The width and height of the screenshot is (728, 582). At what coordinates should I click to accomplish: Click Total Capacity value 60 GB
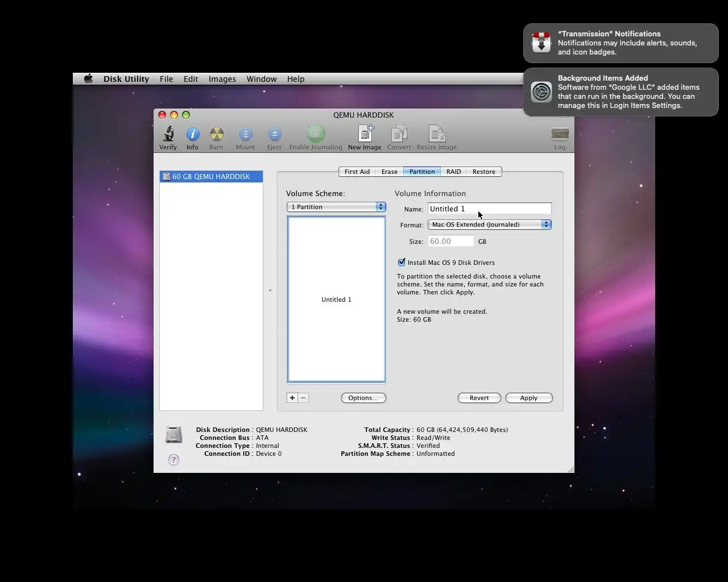(x=462, y=430)
